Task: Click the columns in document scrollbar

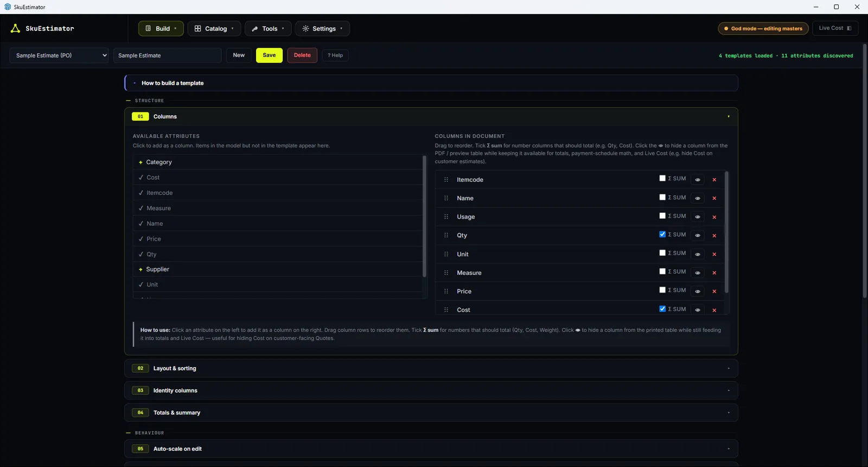Action: point(726,232)
